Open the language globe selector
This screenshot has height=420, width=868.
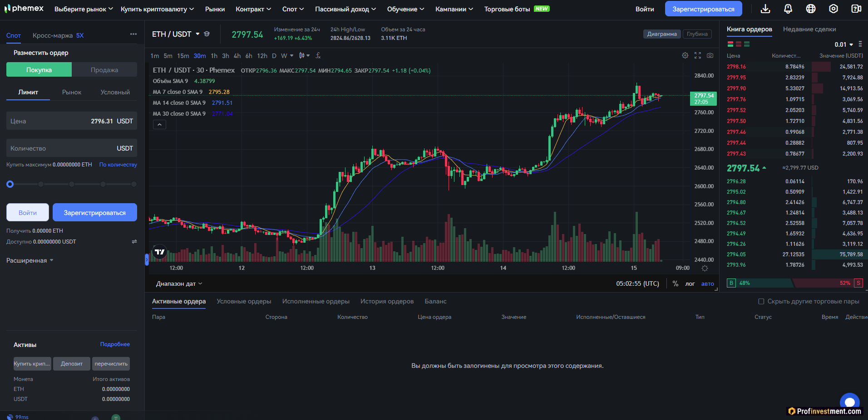click(x=811, y=9)
